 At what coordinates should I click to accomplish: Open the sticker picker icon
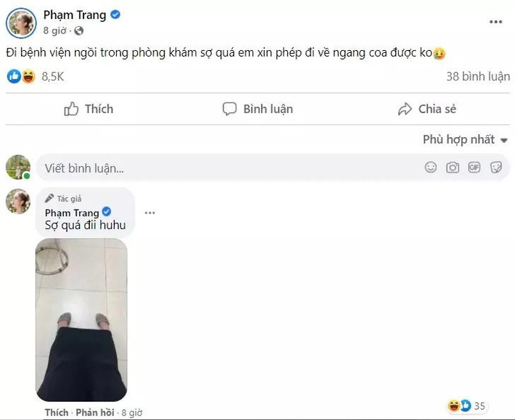click(495, 168)
